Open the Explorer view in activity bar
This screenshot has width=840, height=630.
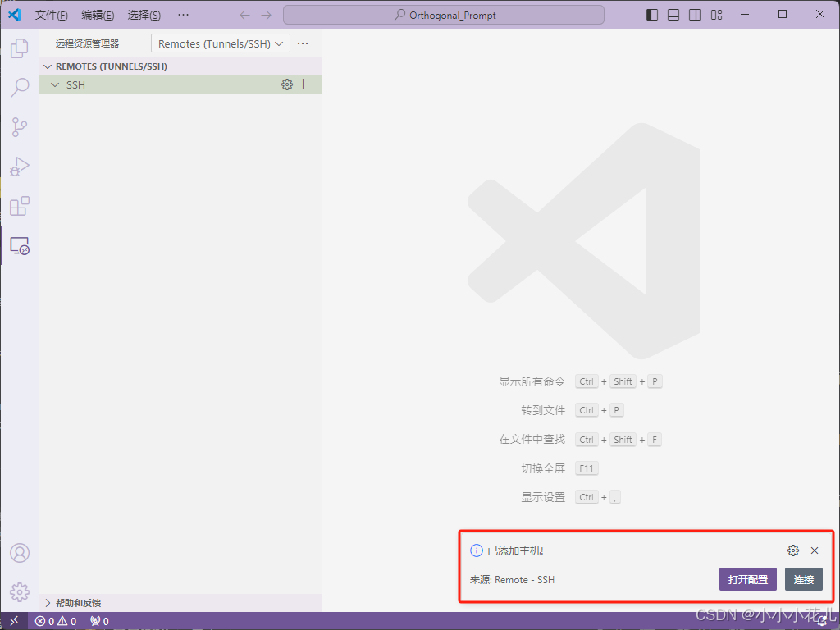[20, 48]
